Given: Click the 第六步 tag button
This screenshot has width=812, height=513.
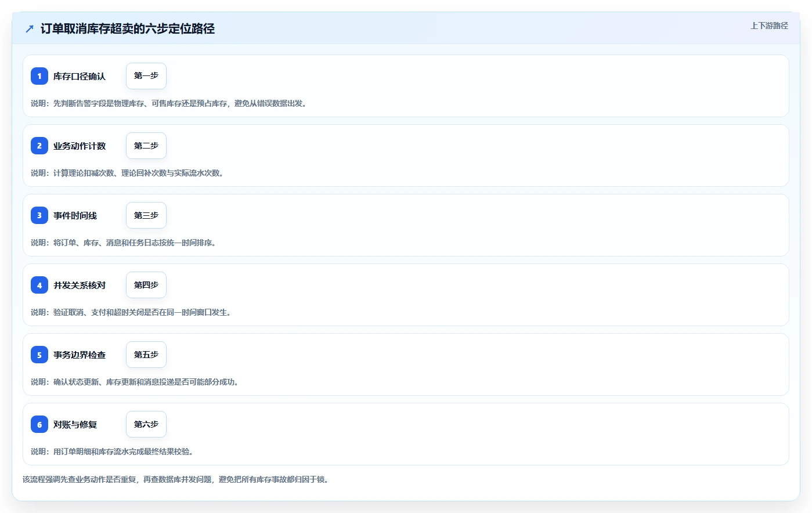Looking at the screenshot, I should (x=146, y=424).
